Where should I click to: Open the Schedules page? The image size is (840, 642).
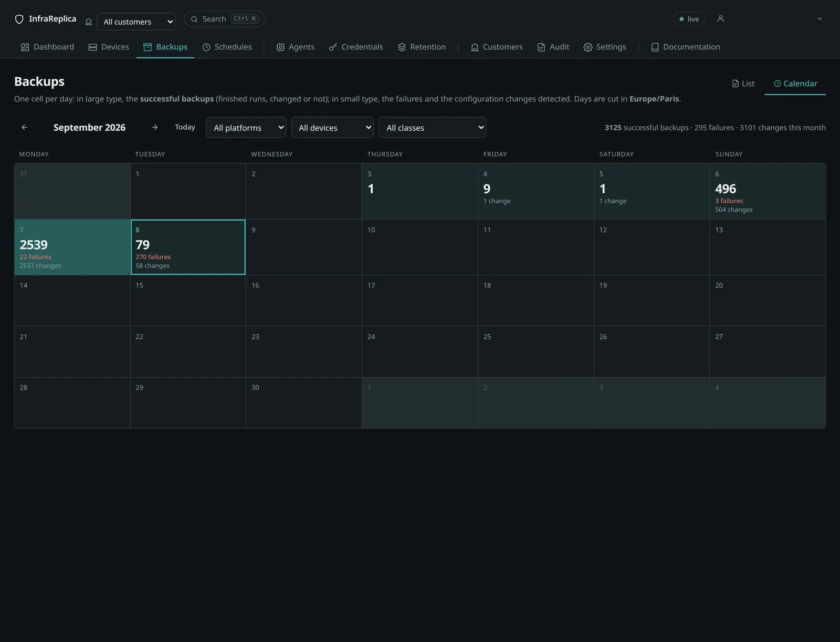point(227,47)
